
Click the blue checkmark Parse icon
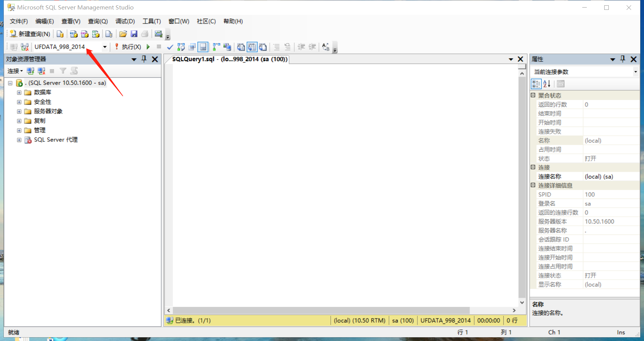[x=170, y=47]
